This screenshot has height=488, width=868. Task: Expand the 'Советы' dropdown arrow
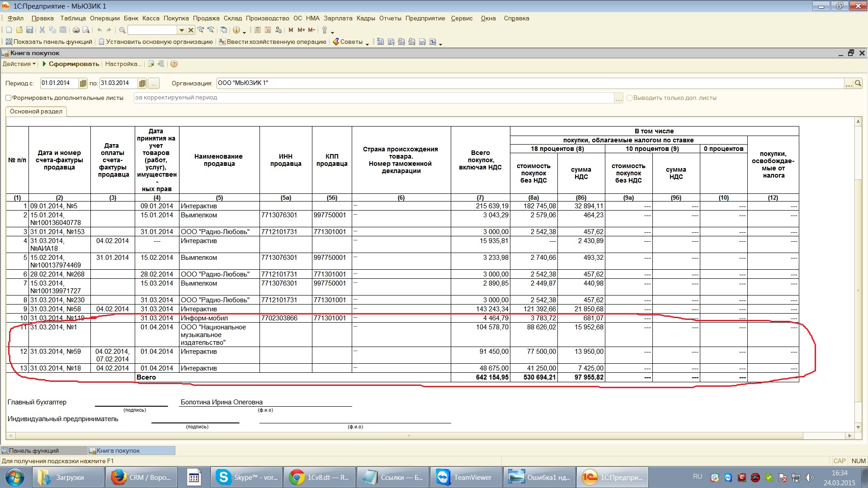(x=367, y=43)
